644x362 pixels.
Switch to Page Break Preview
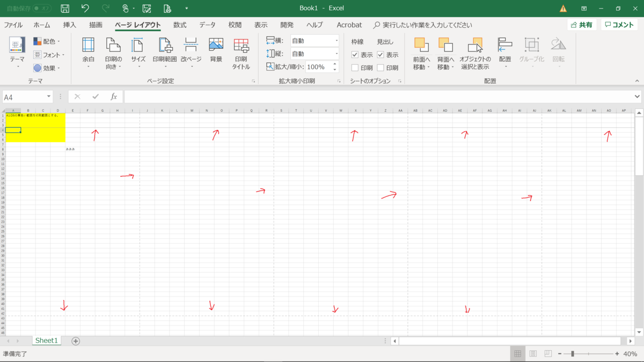548,354
